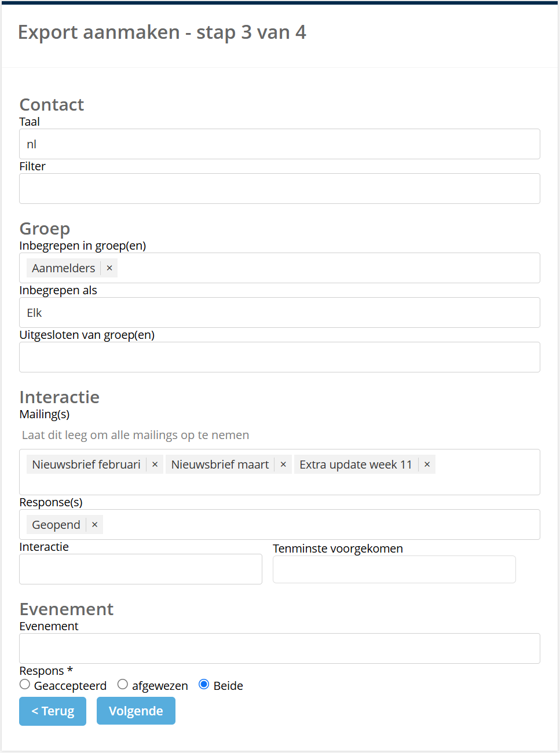
Task: Click the Filter input field
Action: click(280, 189)
